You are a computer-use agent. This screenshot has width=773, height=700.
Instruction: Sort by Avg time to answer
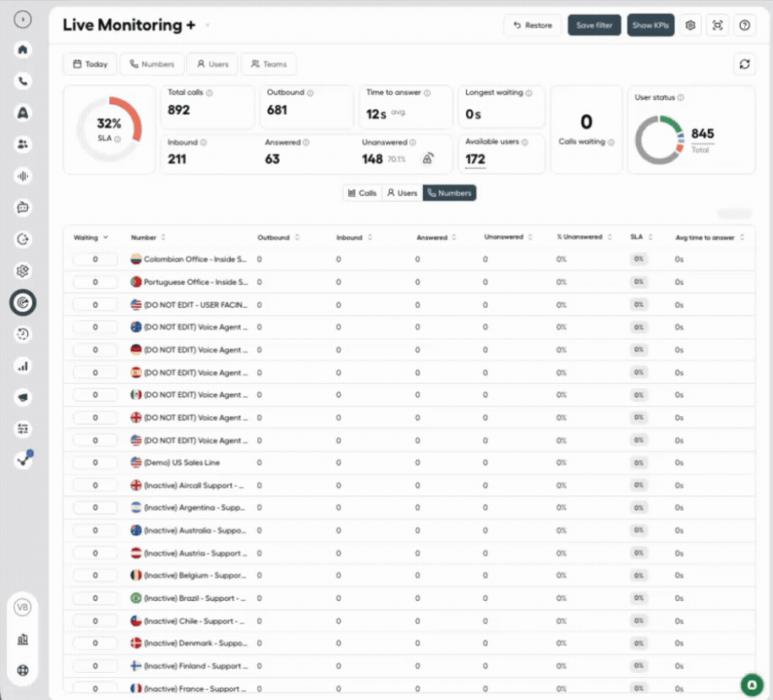point(710,238)
